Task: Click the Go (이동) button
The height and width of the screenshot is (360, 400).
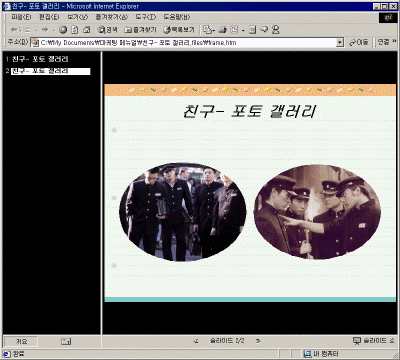Action: coord(359,42)
